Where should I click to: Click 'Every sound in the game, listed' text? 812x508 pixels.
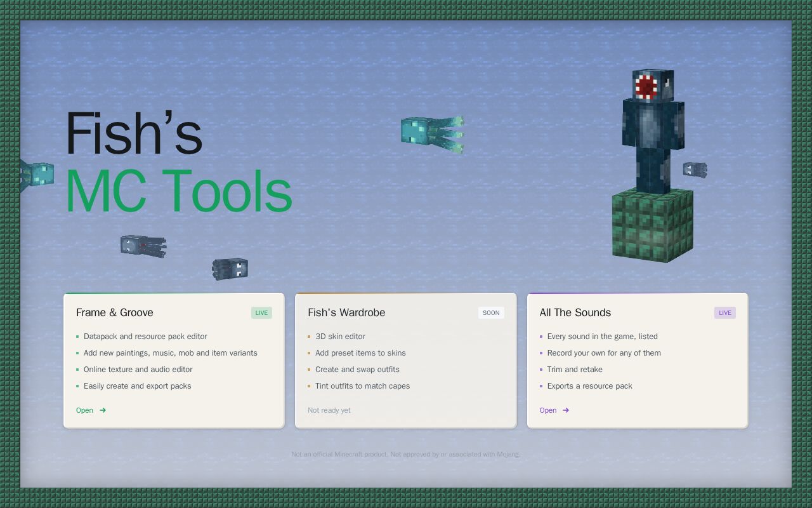pos(603,337)
